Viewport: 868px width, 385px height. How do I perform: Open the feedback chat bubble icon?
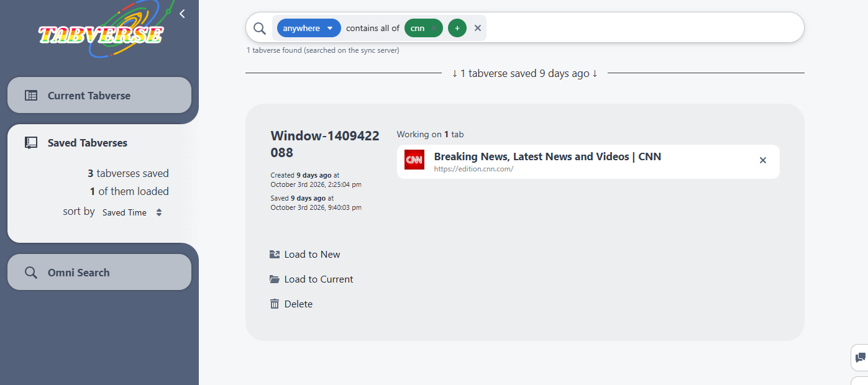(x=861, y=358)
